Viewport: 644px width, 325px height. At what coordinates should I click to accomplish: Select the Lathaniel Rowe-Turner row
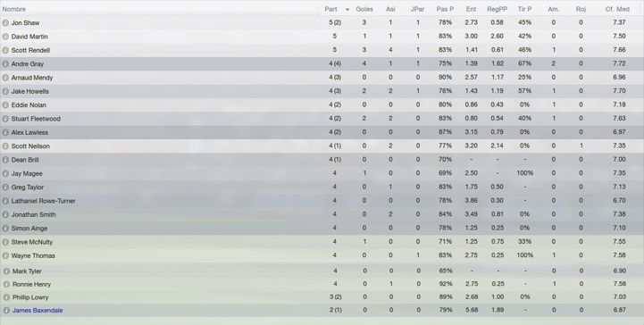coord(322,201)
